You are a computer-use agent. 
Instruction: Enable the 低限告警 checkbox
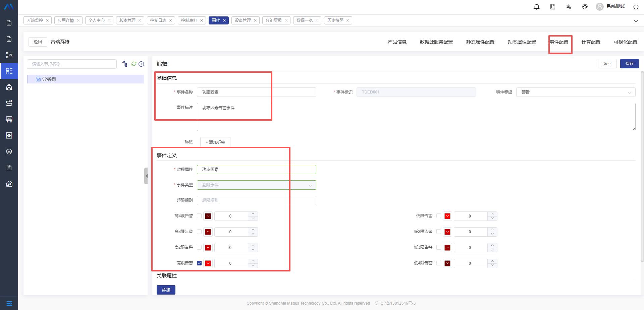pos(439,216)
